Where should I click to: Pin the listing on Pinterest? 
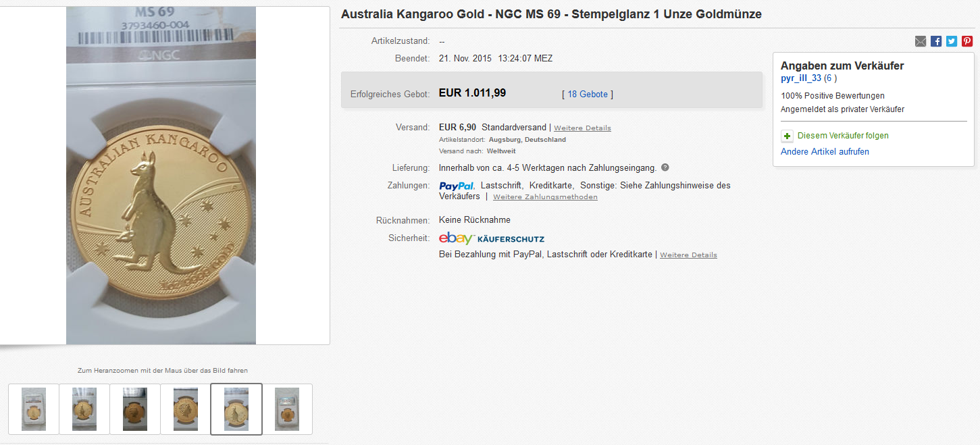[967, 41]
